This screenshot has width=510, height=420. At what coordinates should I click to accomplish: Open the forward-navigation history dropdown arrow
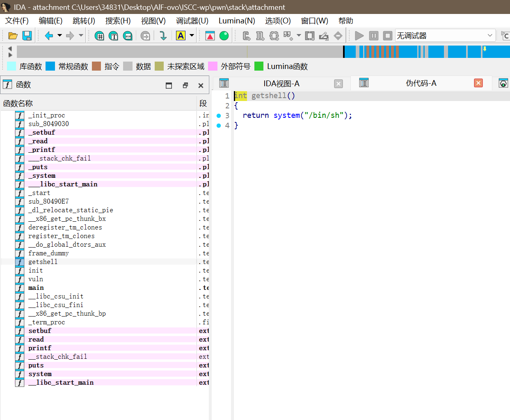pos(81,36)
